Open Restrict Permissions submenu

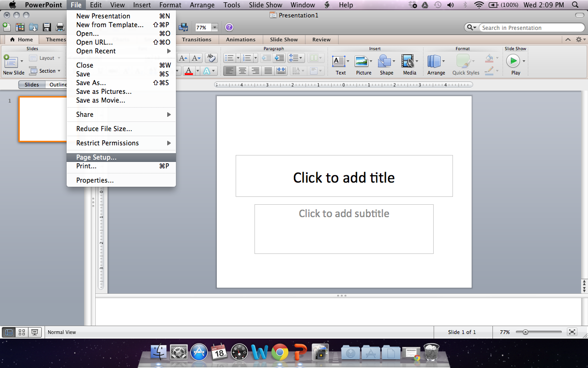click(121, 143)
